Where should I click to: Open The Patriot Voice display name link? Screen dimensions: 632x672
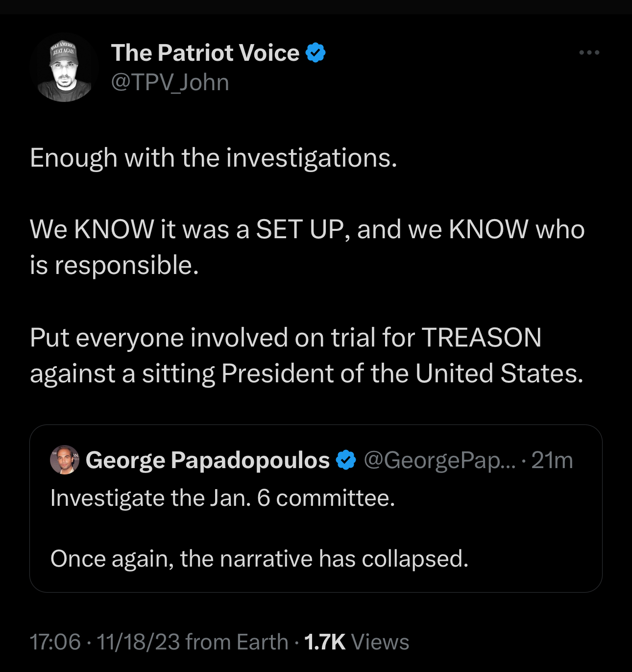pyautogui.click(x=205, y=52)
